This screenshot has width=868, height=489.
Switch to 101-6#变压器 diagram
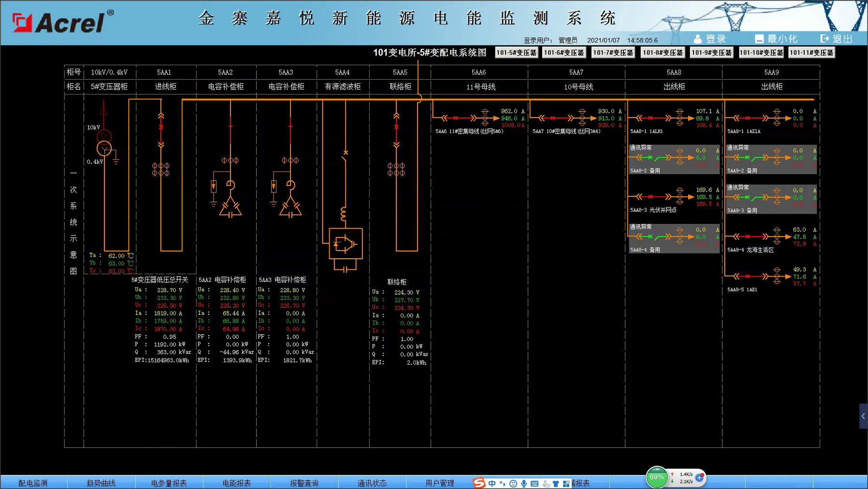(564, 53)
